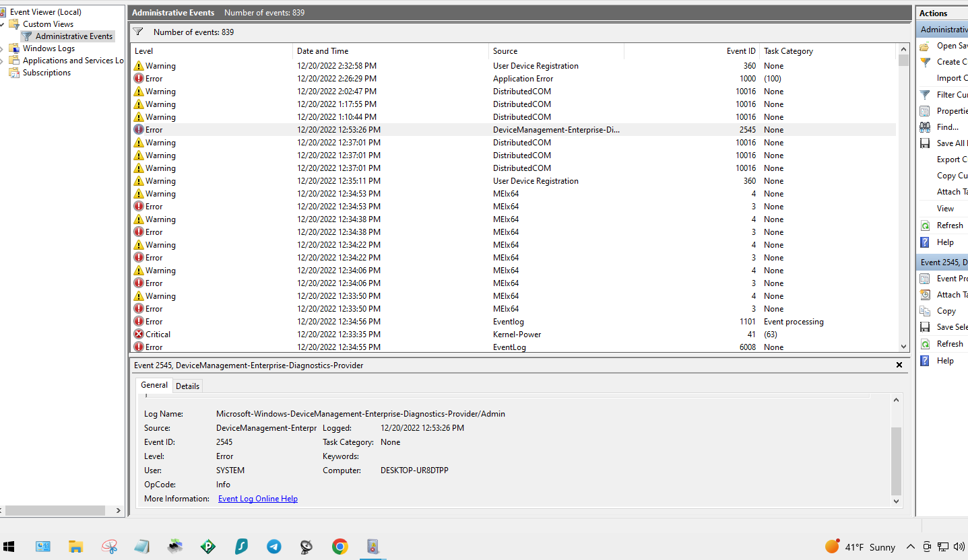Click the Save Selected Events floppy icon
Image resolution: width=968 pixels, height=560 pixels.
pyautogui.click(x=925, y=327)
